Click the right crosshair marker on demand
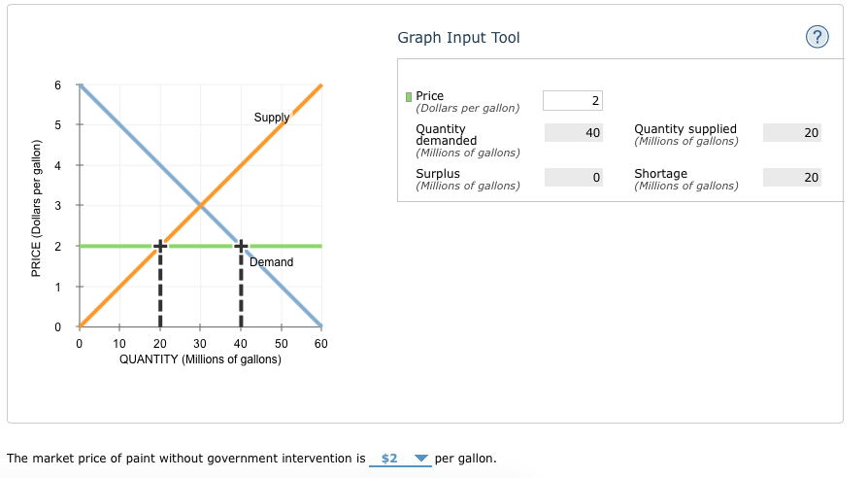This screenshot has height=478, width=868. click(241, 246)
